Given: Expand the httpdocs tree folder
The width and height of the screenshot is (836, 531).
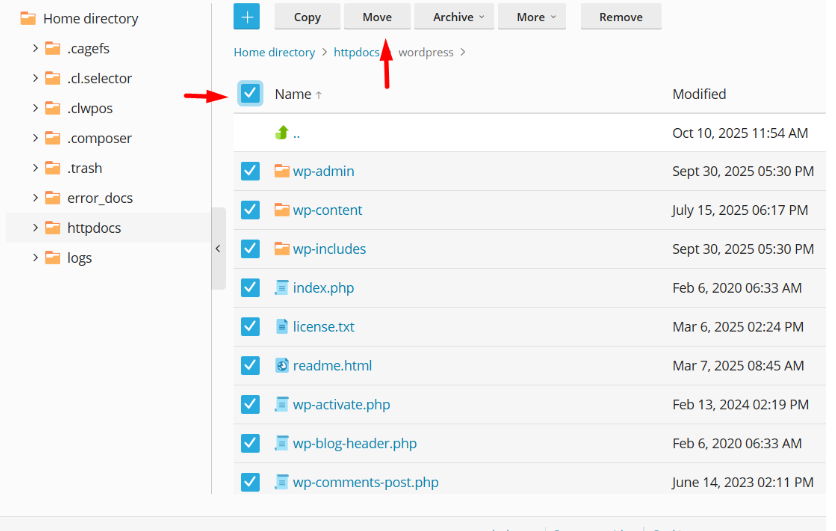Looking at the screenshot, I should coord(35,228).
